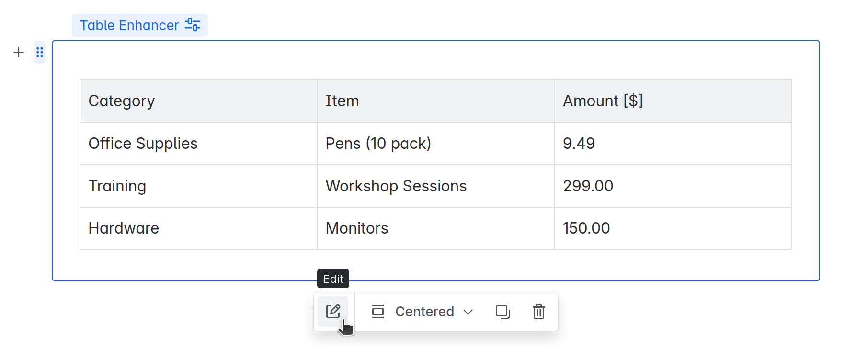Click the plus insert icon
This screenshot has width=868, height=347.
click(x=19, y=52)
